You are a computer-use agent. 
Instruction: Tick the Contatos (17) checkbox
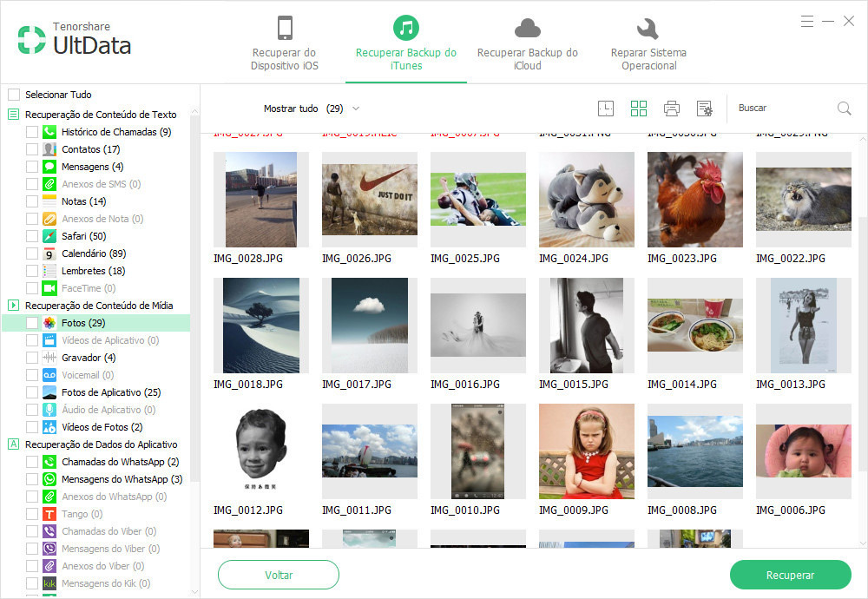click(32, 149)
